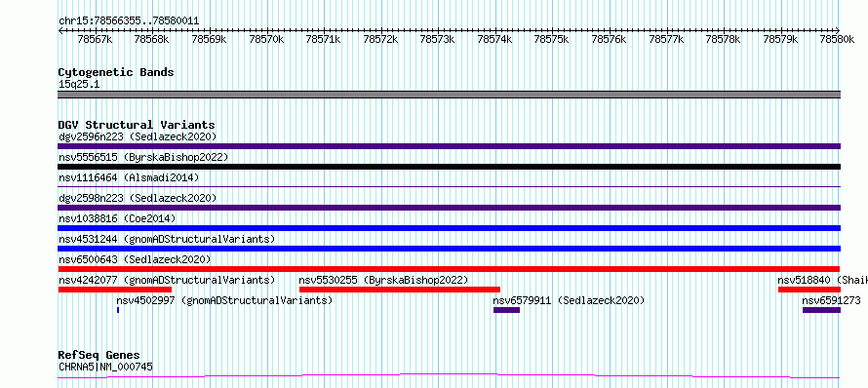Image resolution: width=868 pixels, height=388 pixels.
Task: Click the 15q25.1 band label
Action: pos(79,85)
